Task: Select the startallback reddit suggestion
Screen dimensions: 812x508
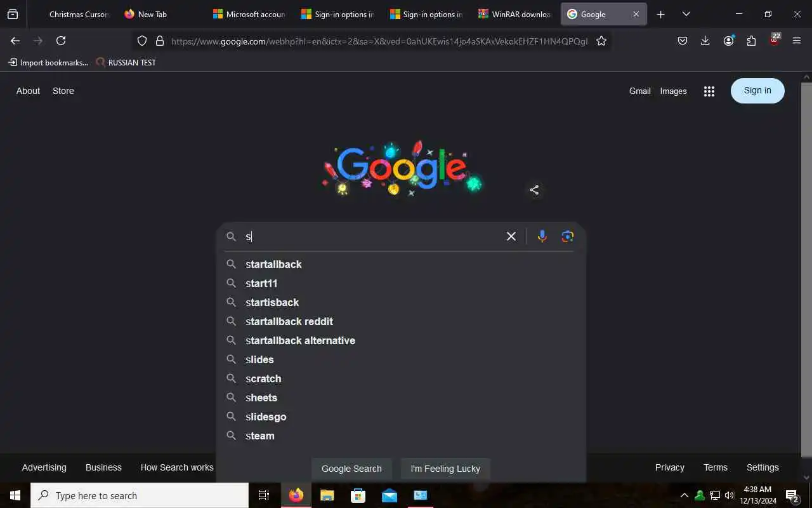Action: tap(401, 321)
